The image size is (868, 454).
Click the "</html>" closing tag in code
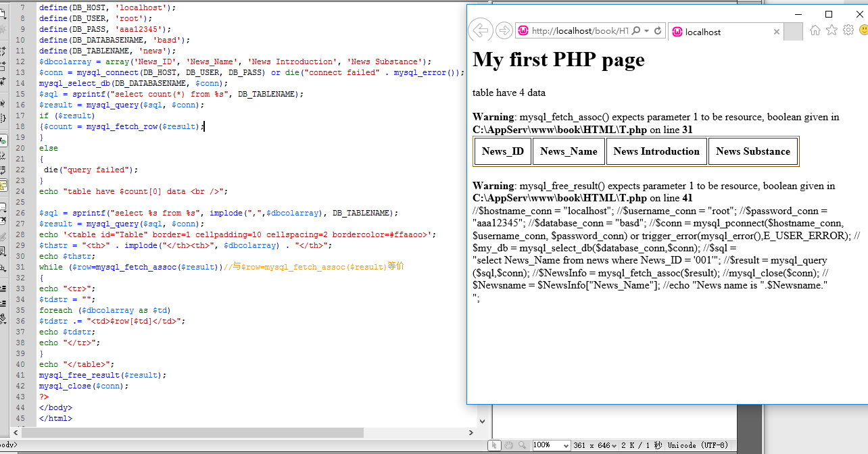(x=55, y=418)
